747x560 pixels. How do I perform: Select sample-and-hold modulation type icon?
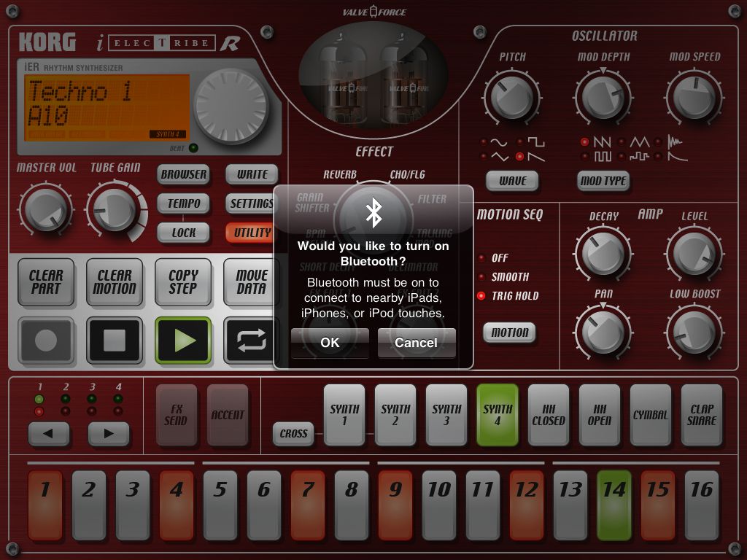[639, 156]
